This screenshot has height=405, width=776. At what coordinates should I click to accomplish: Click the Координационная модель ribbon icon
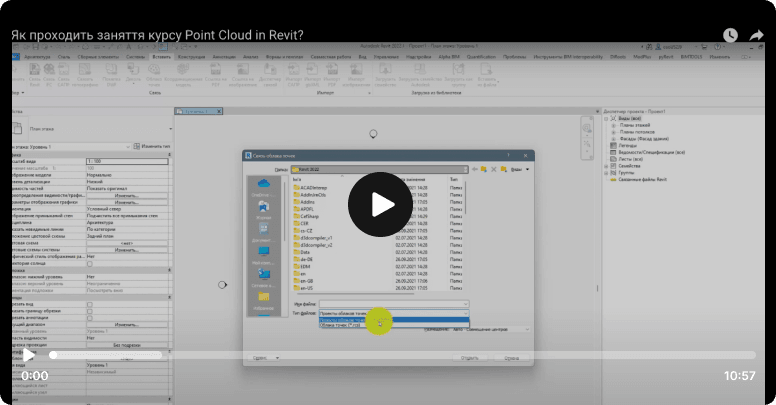coord(183,75)
